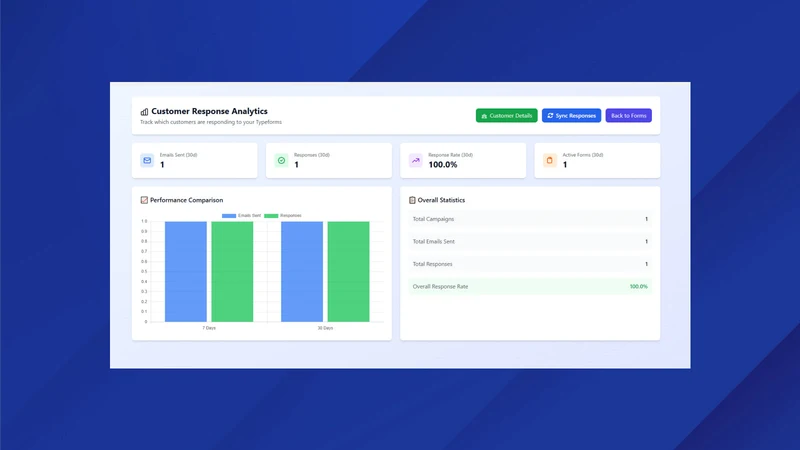
Task: Toggle the Responses legend green swatch
Action: [271, 216]
